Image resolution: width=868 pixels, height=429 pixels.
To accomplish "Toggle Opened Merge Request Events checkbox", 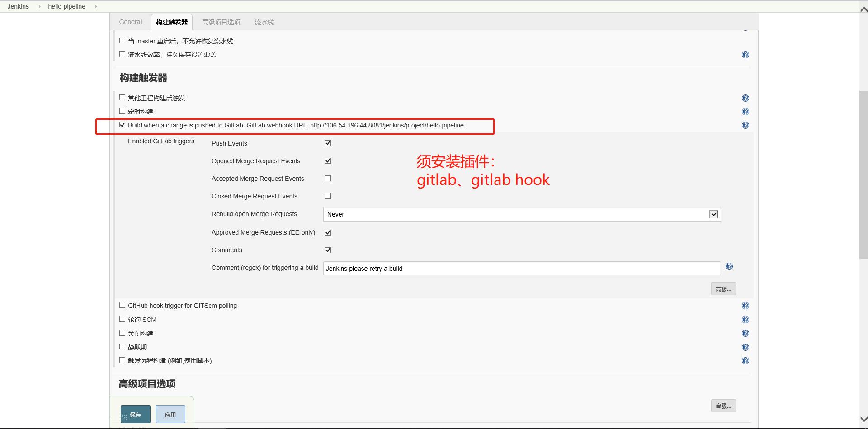I will point(328,160).
